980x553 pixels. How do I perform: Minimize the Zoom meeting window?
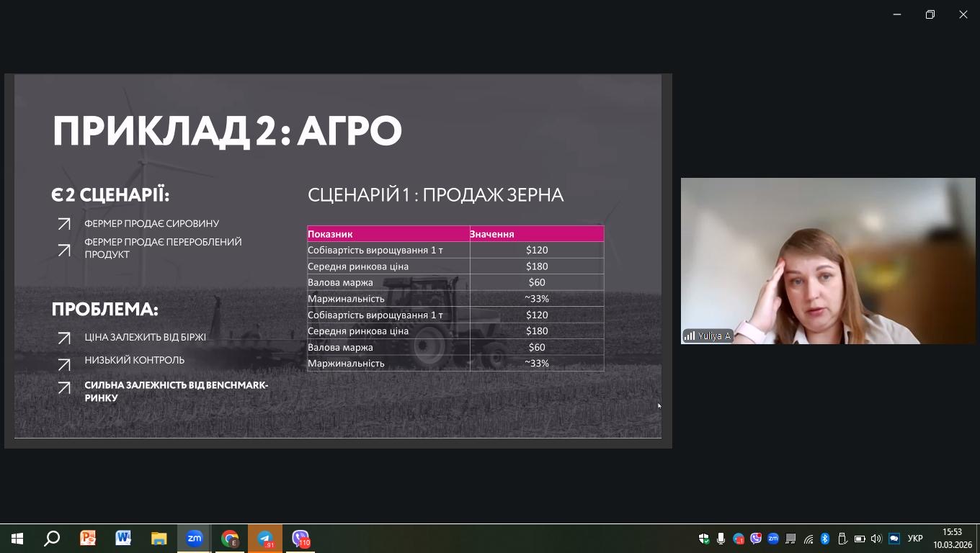point(897,14)
